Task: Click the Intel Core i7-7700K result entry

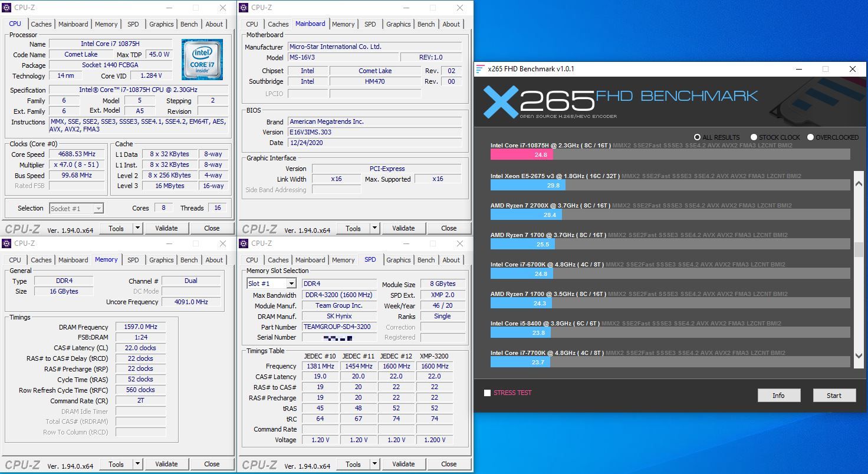Action: [670, 358]
